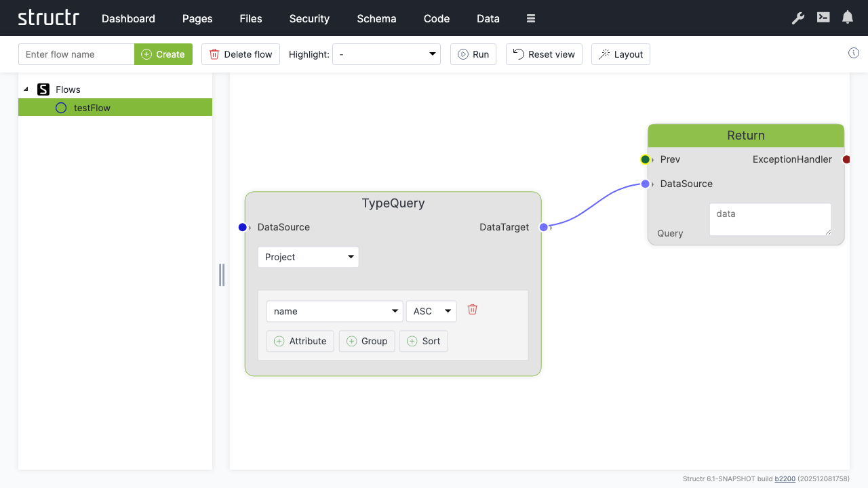This screenshot has height=488, width=868.
Task: Click the info icon at top right
Action: [x=854, y=54]
